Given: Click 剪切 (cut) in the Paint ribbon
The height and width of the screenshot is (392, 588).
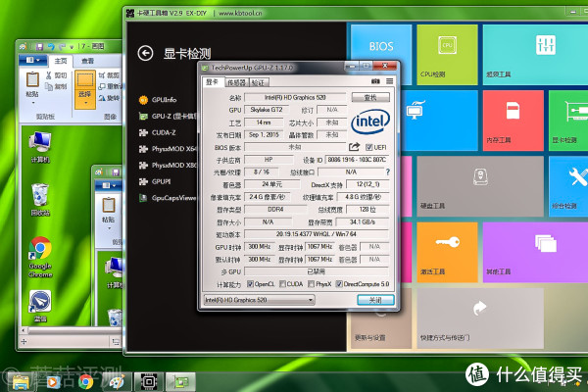Looking at the screenshot, I should point(56,75).
